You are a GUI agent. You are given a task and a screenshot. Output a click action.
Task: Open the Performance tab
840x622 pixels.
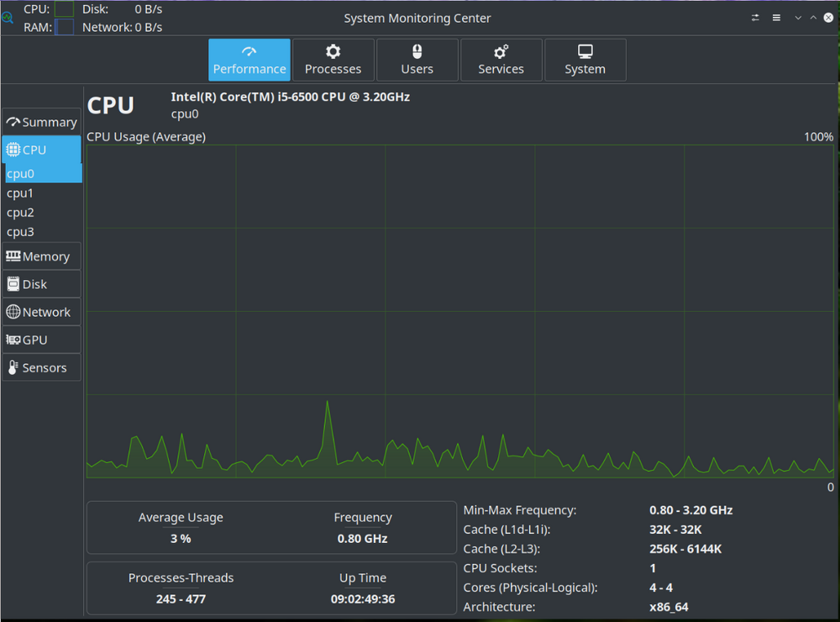(x=249, y=60)
